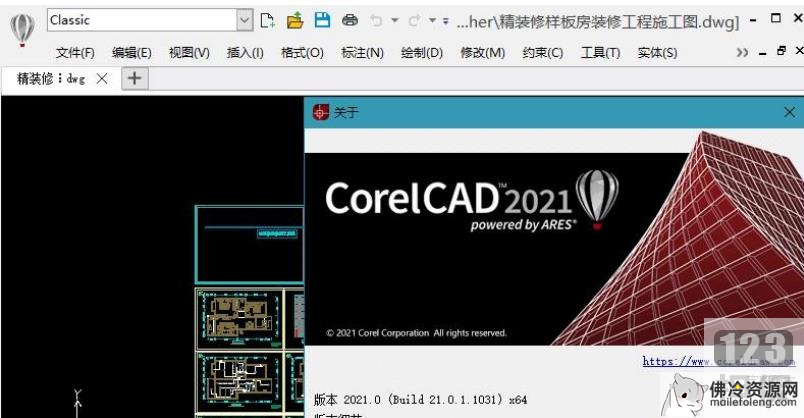804x418 pixels.
Task: Open the 绘制(D) menu
Action: [421, 53]
